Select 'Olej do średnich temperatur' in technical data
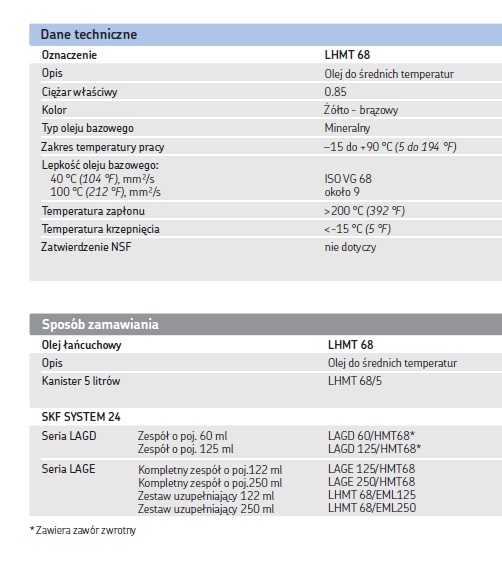This screenshot has width=502, height=575. 389,74
